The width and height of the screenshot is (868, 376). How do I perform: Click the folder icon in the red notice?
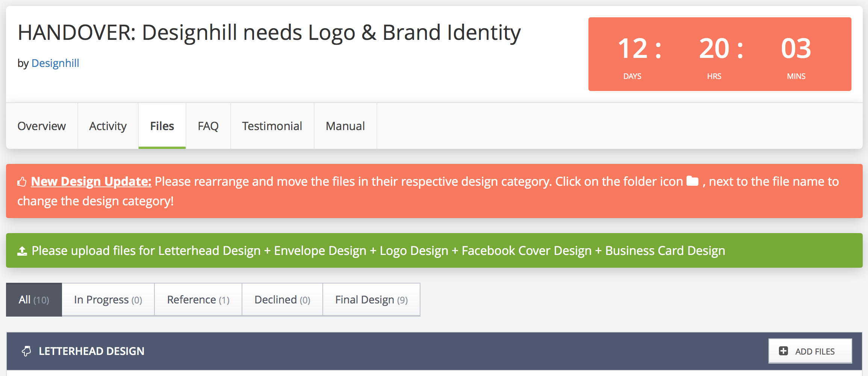click(692, 181)
